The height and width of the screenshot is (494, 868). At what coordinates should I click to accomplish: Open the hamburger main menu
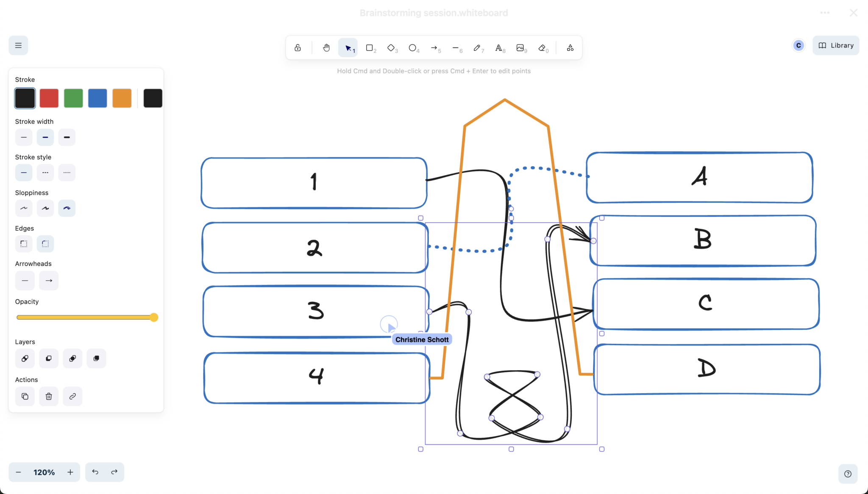[x=18, y=45]
